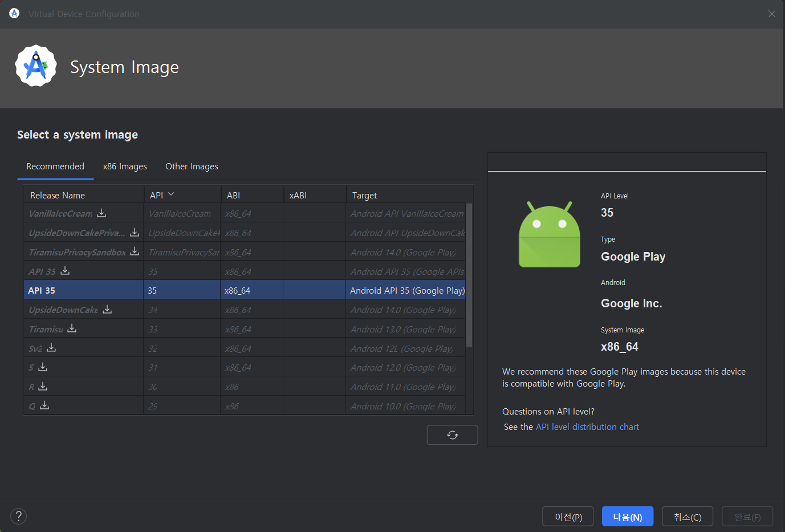Click the Sv2 release name
The height and width of the screenshot is (532, 785).
pos(35,348)
